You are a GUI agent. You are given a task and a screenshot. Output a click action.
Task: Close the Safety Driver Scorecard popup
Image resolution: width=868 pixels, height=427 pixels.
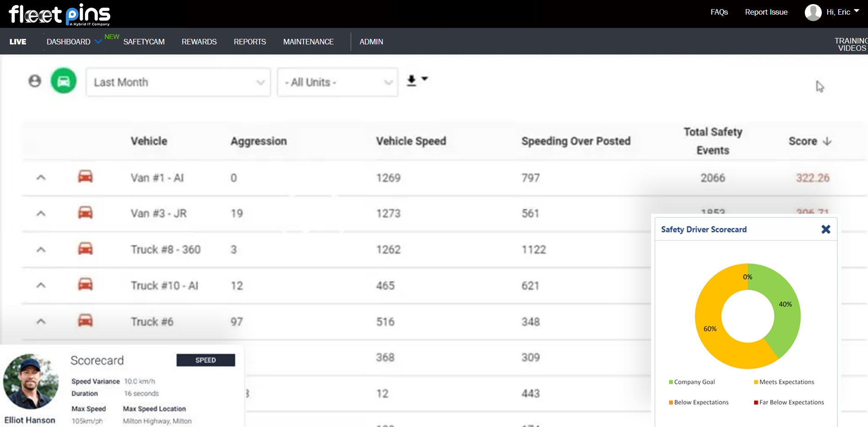coord(825,229)
